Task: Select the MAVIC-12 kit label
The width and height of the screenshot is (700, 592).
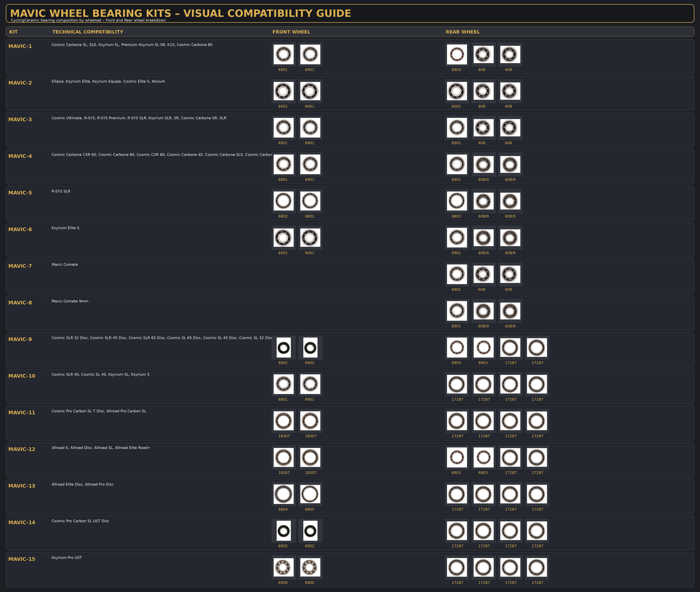Action: click(22, 449)
